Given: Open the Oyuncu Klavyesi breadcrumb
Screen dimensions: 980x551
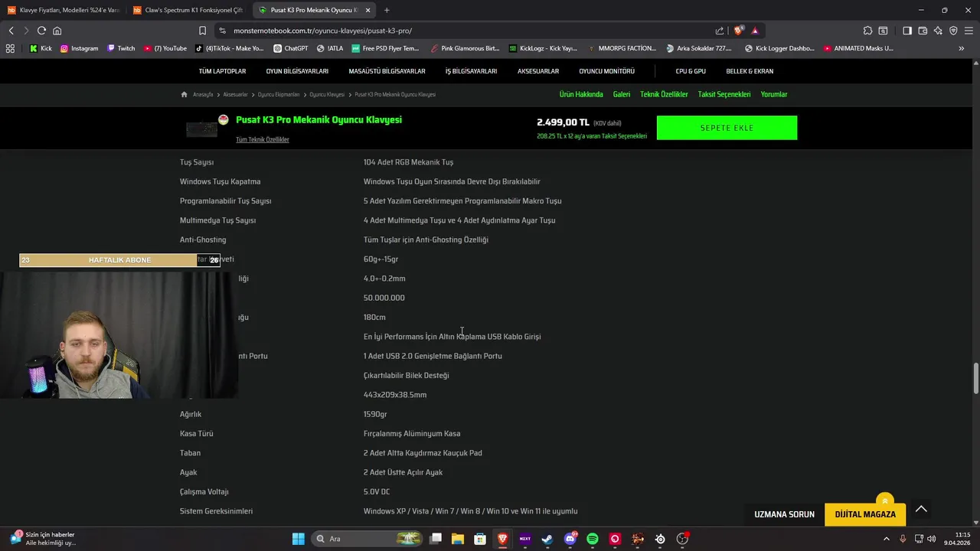Looking at the screenshot, I should (327, 94).
